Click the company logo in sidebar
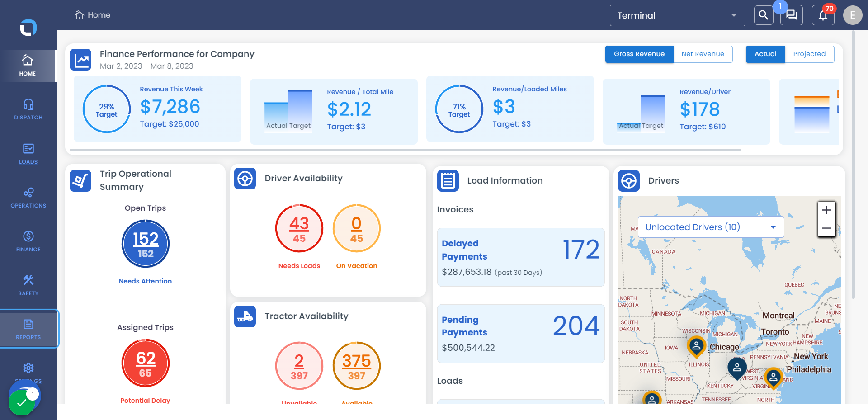The width and height of the screenshot is (868, 420). click(28, 28)
